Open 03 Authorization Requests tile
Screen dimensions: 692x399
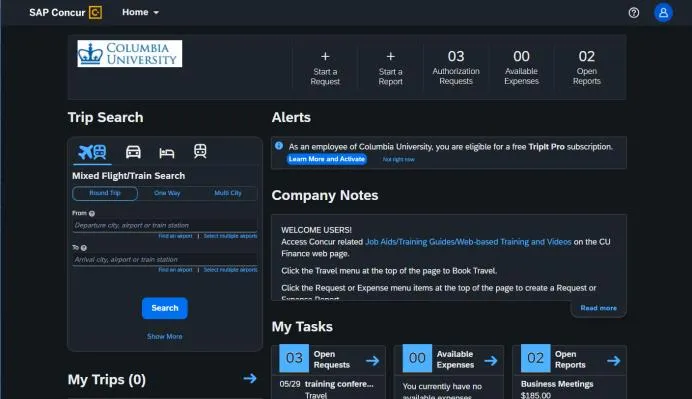(456, 67)
